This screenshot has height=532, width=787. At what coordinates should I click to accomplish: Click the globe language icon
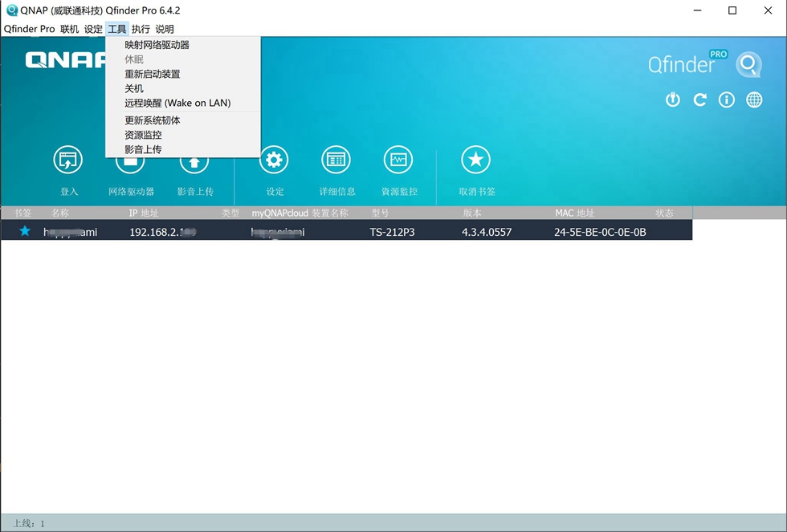754,99
